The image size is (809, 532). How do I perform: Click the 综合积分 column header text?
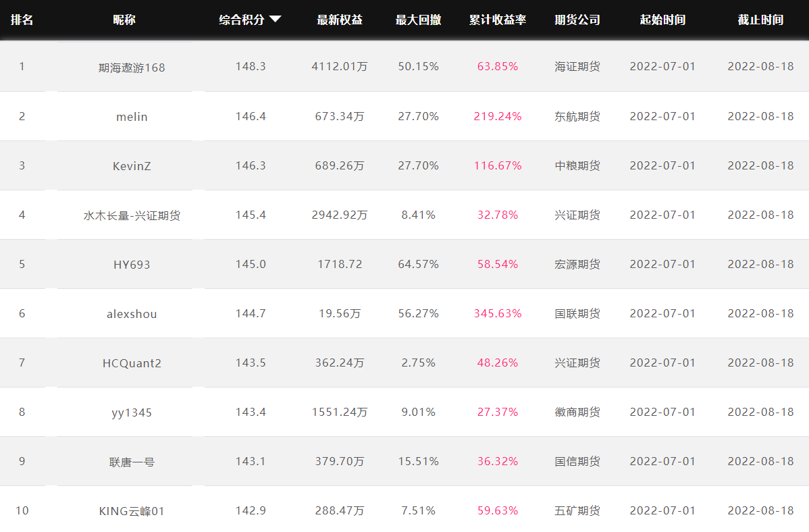click(242, 20)
